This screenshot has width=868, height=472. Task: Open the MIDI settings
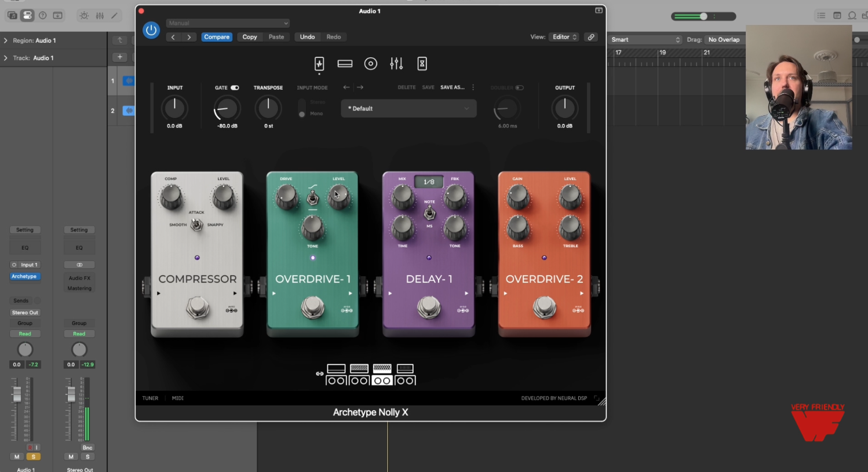tap(178, 398)
